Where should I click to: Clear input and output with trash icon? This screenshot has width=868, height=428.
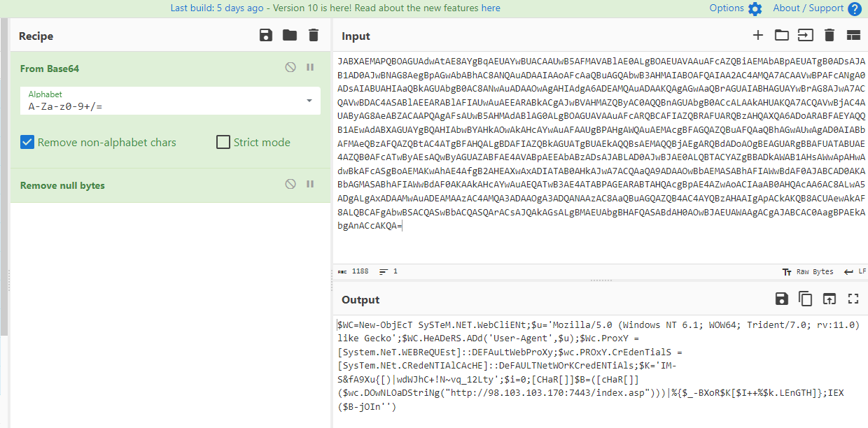(x=829, y=36)
